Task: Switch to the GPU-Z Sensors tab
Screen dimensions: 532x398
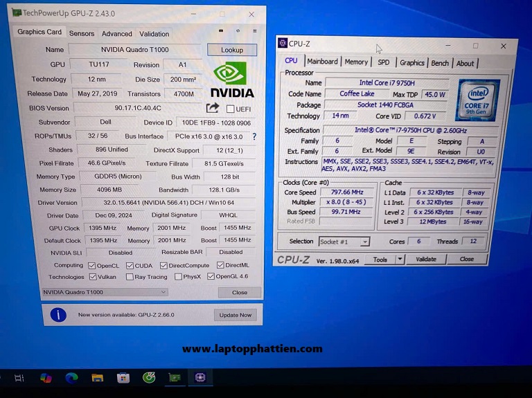Action: (x=82, y=33)
